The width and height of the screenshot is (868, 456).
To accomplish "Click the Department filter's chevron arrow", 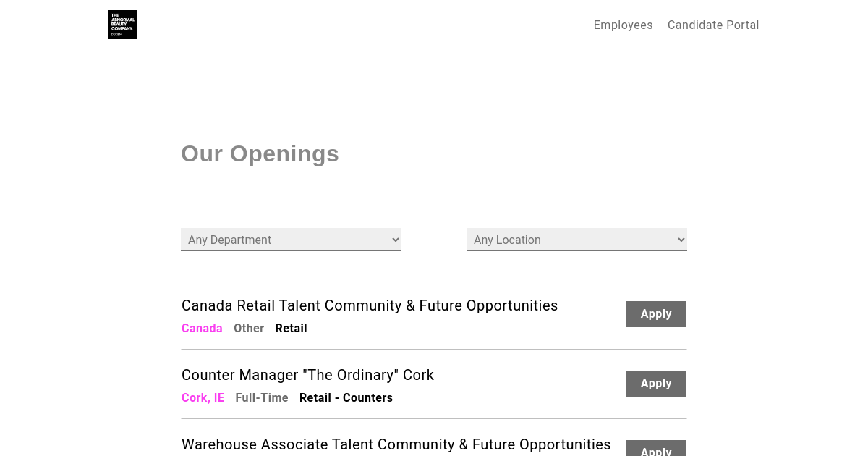I will 395,240.
